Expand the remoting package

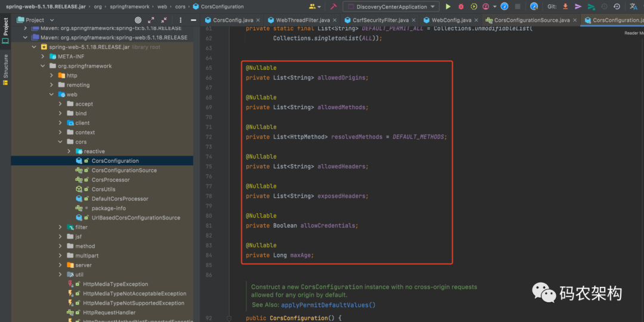coord(51,85)
